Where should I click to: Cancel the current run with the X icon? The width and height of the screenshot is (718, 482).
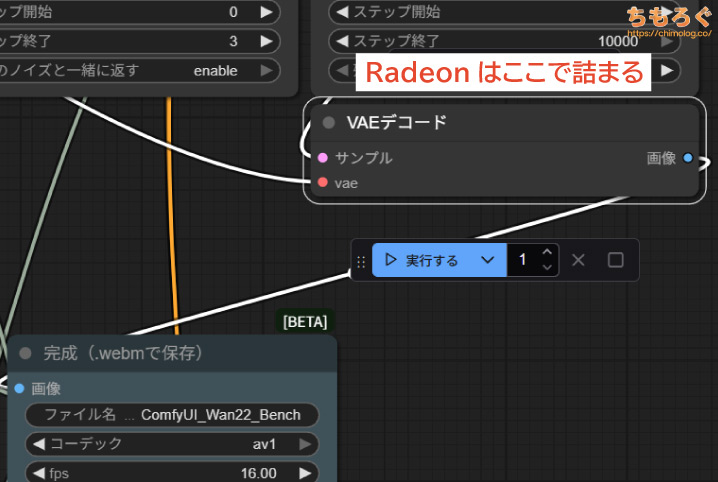pos(578,260)
